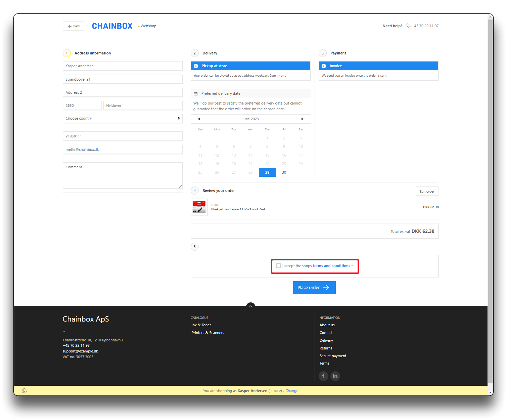The image size is (507, 420).
Task: Open settings gear in bottom bar
Action: (24, 391)
